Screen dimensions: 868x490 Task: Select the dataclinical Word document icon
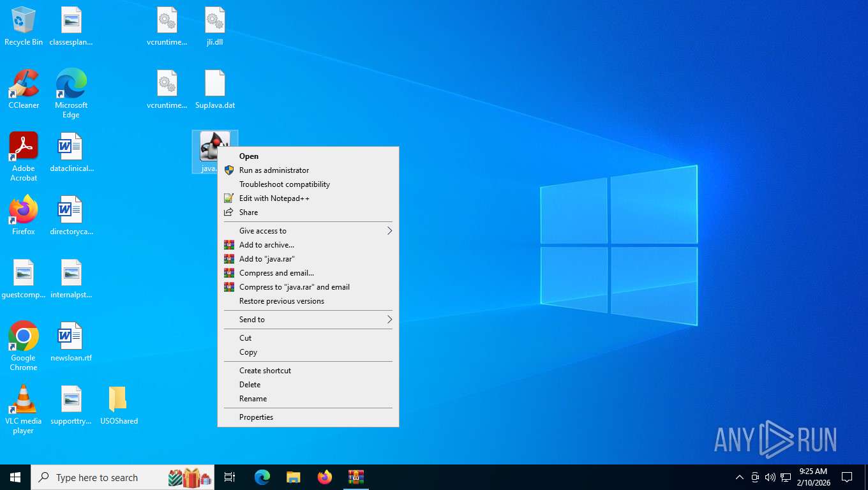click(71, 153)
